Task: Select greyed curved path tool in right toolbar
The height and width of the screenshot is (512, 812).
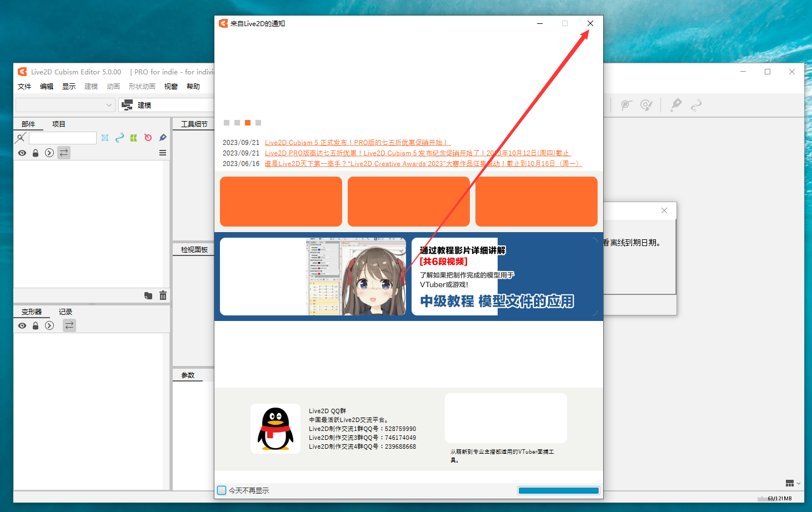Action: click(696, 105)
